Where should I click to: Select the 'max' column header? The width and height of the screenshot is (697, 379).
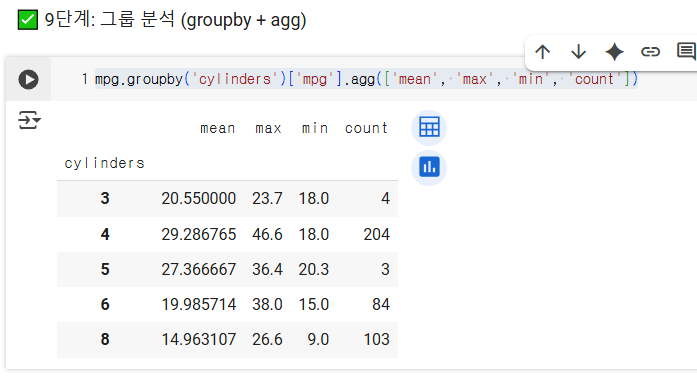pyautogui.click(x=268, y=128)
